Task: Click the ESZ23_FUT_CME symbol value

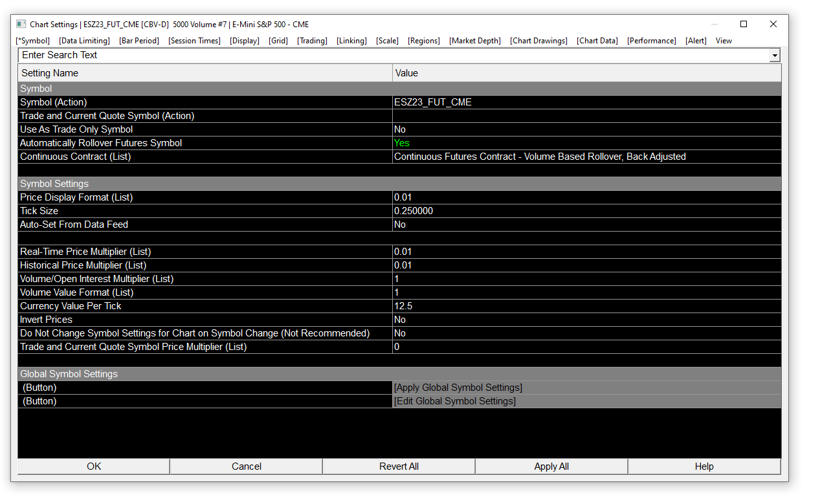Action: (x=586, y=102)
